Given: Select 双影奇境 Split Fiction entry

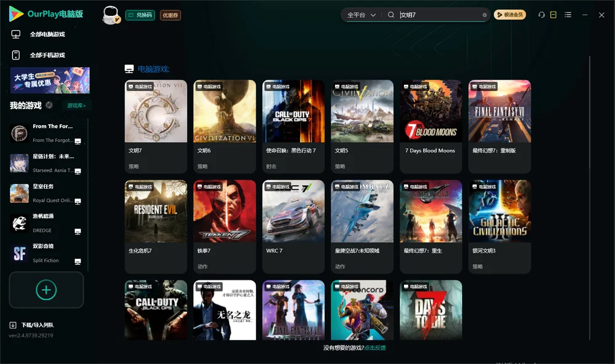Looking at the screenshot, I should 46,254.
